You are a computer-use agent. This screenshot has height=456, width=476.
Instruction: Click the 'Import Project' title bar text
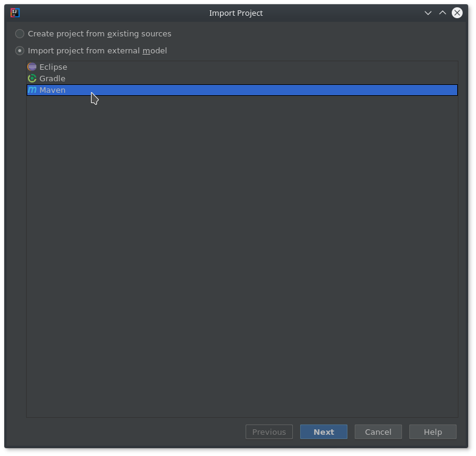(x=236, y=13)
